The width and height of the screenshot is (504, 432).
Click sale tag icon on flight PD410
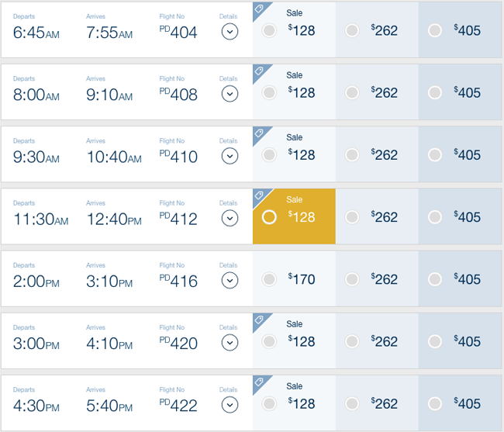coord(259,133)
